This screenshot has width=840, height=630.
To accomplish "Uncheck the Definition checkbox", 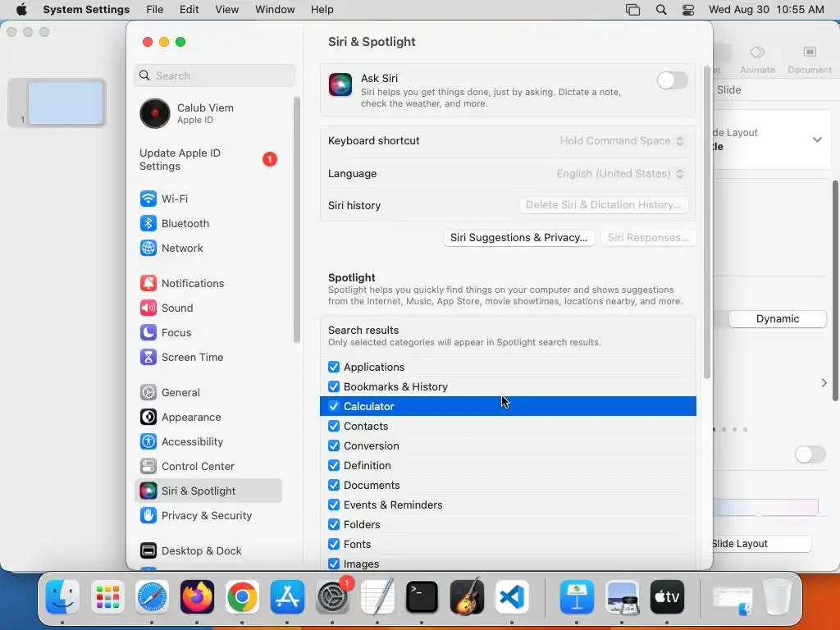I will (x=334, y=466).
